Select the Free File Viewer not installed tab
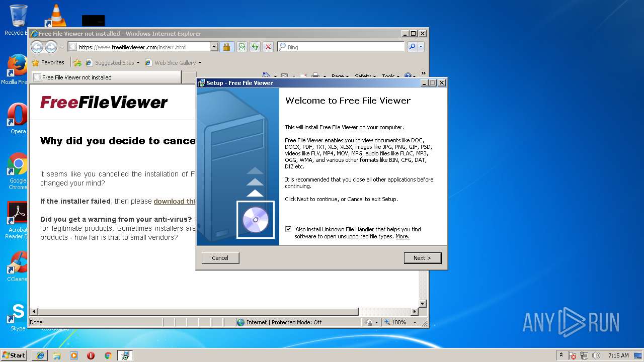The height and width of the screenshot is (362, 644). pos(106,77)
